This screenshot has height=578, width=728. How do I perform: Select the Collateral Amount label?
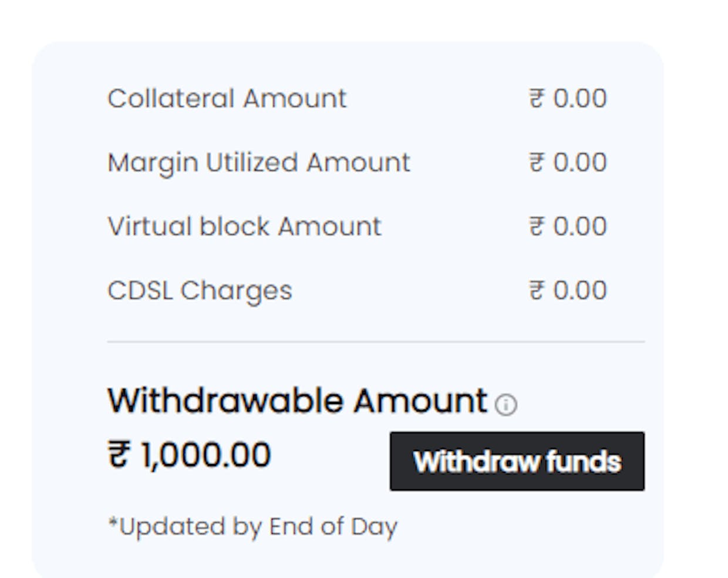(227, 98)
